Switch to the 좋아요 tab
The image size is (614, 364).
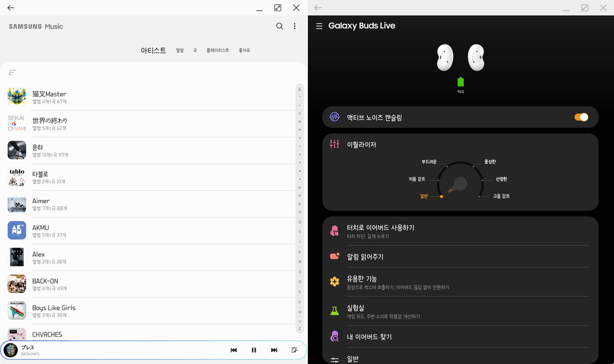pos(245,50)
